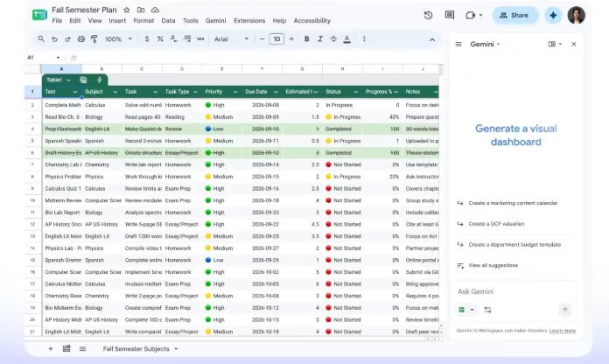Image resolution: width=609 pixels, height=364 pixels.
Task: Toggle italic formatting
Action: pos(320,38)
